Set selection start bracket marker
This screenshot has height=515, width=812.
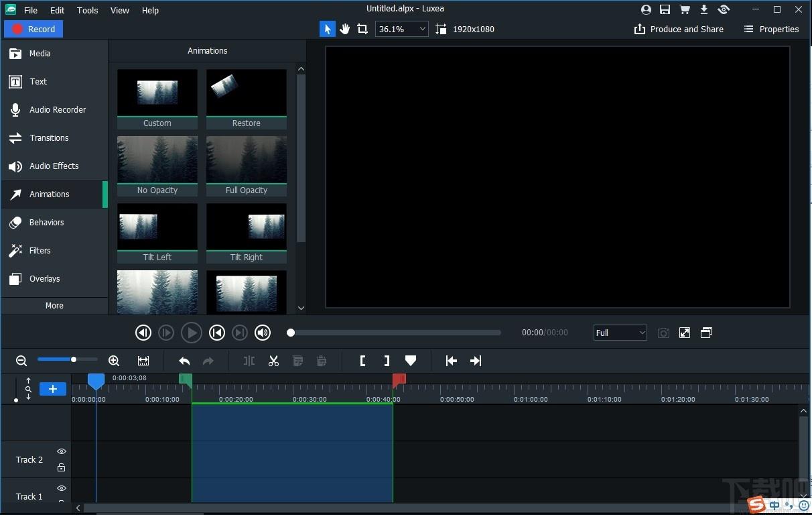click(362, 361)
